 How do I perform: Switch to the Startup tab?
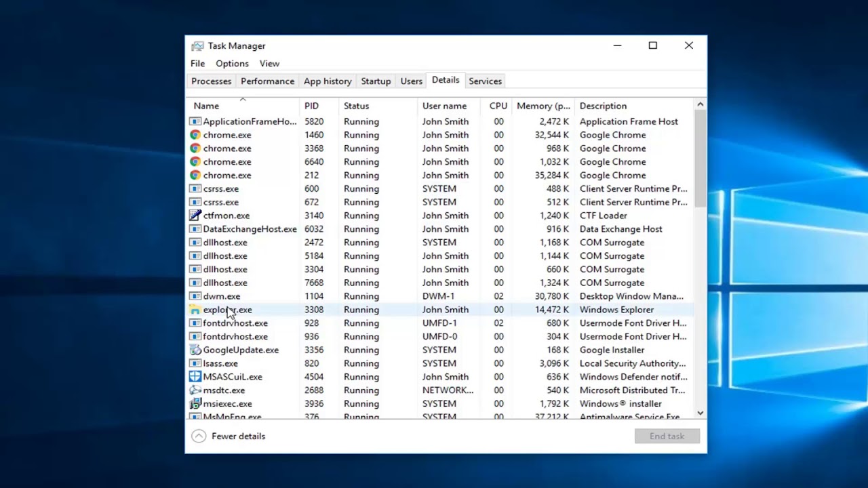coord(376,81)
